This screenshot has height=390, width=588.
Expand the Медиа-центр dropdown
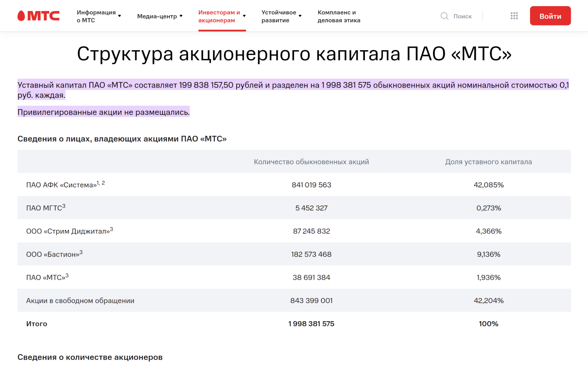coord(181,16)
